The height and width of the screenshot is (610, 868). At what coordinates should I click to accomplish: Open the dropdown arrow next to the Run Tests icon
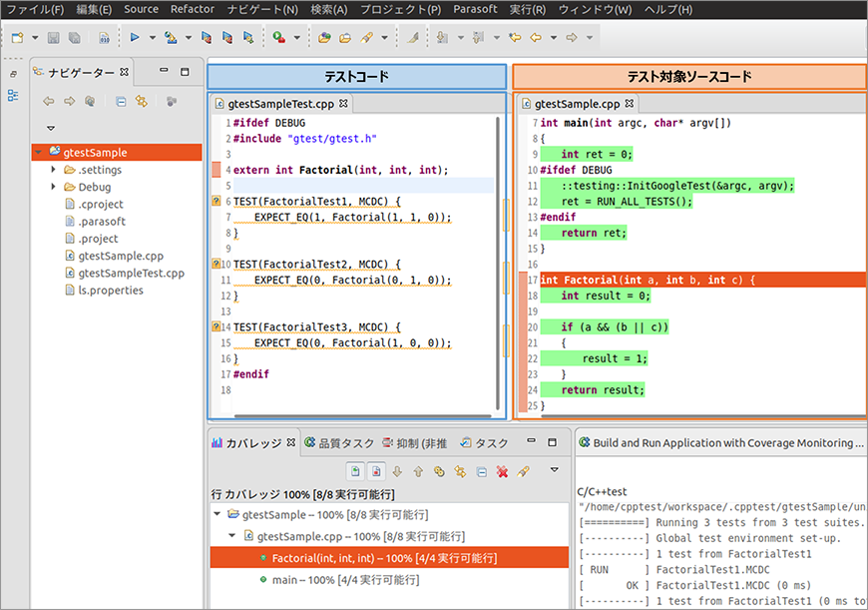[x=153, y=38]
